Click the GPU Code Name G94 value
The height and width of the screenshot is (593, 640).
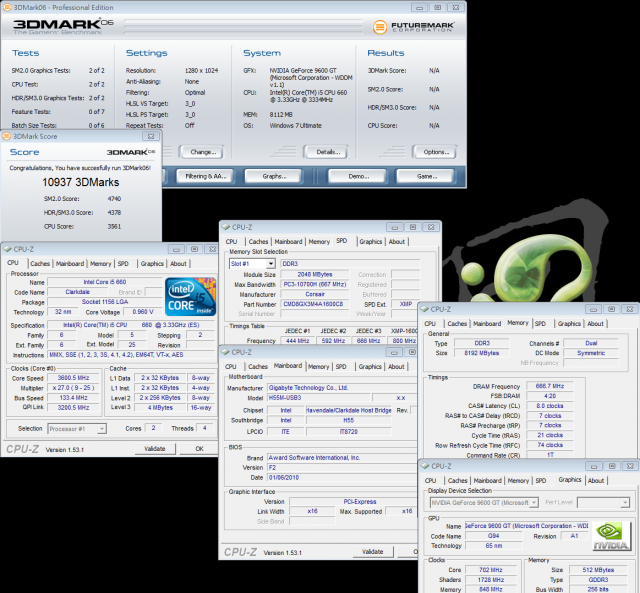[493, 535]
